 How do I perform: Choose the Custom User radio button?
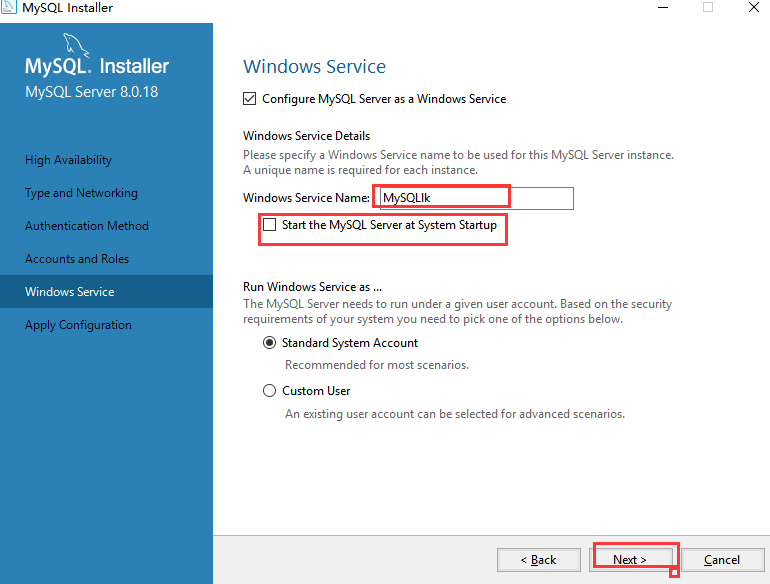pos(269,390)
